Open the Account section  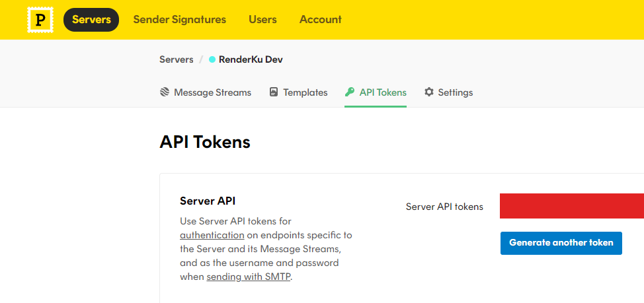point(321,20)
